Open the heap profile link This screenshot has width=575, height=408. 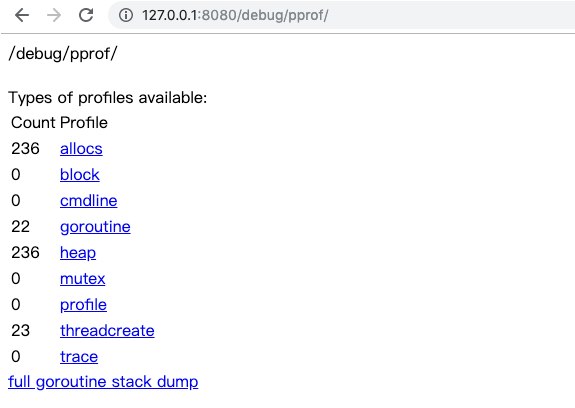(78, 253)
